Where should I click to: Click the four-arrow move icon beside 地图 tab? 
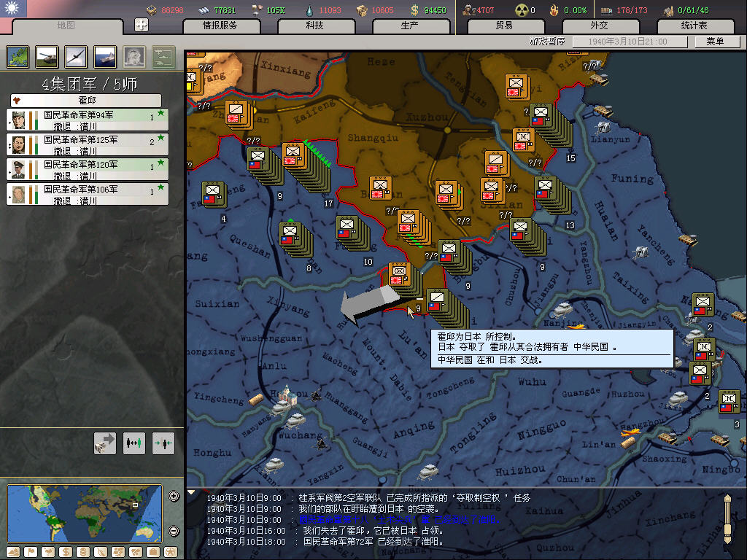pyautogui.click(x=142, y=25)
